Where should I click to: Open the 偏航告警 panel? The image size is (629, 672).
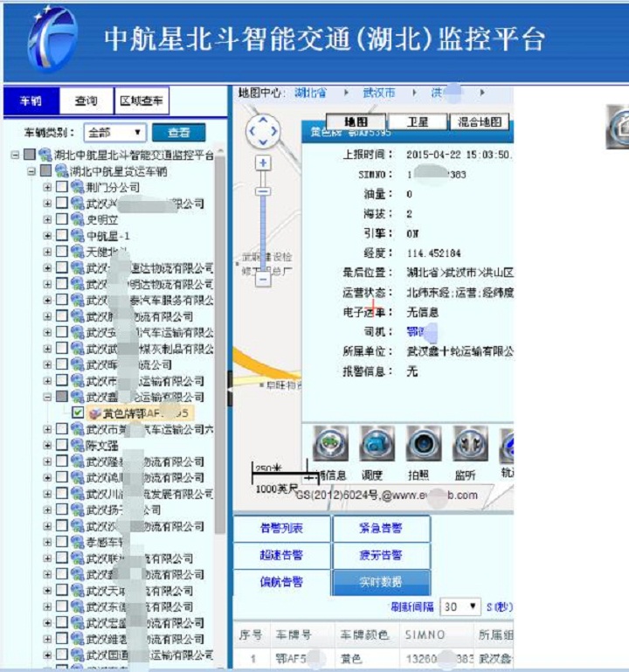282,582
